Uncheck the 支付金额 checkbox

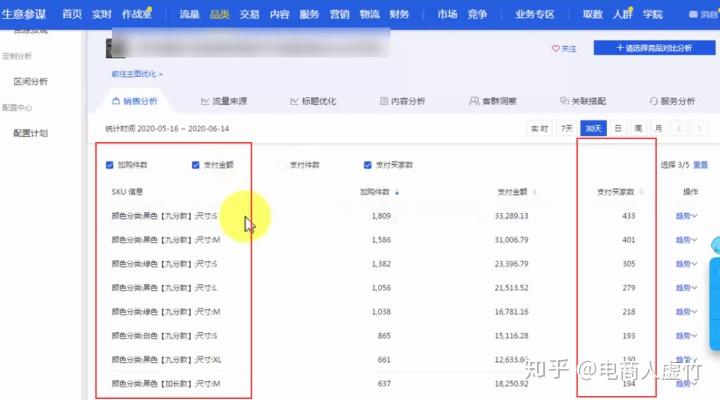pos(196,165)
